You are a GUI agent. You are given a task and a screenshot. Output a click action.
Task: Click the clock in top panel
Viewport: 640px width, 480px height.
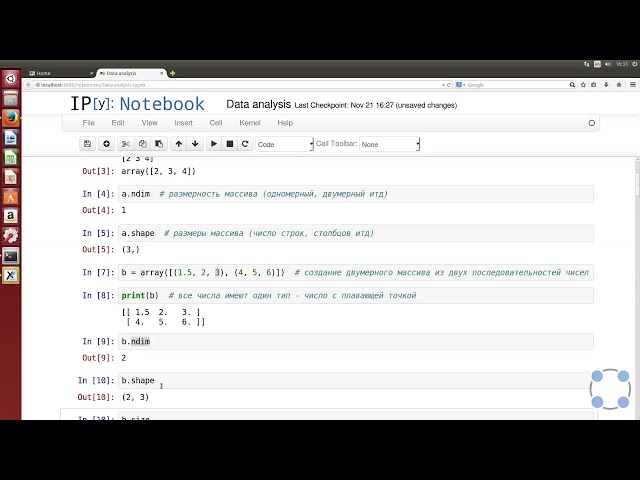[x=622, y=64]
